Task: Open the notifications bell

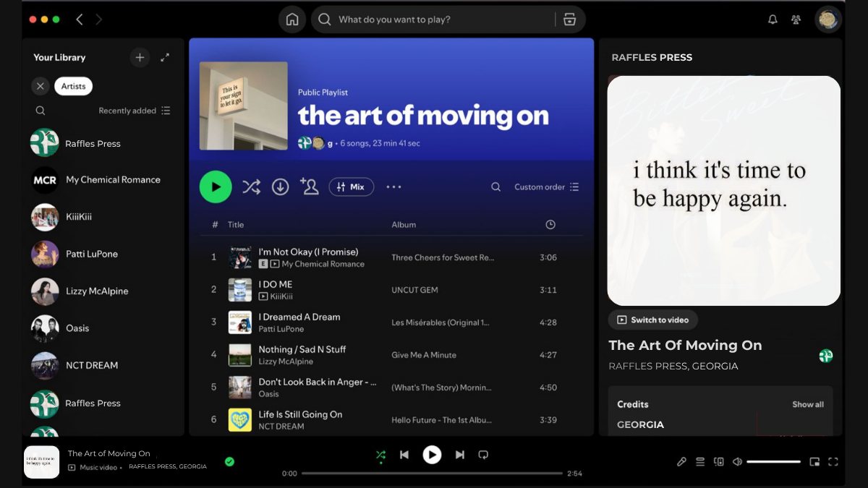Action: coord(773,20)
